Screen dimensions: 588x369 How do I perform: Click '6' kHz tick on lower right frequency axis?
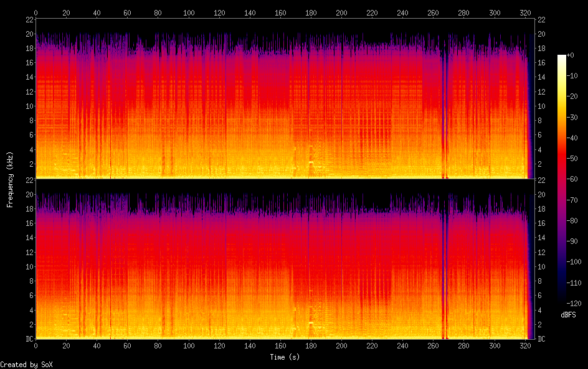[x=540, y=296]
